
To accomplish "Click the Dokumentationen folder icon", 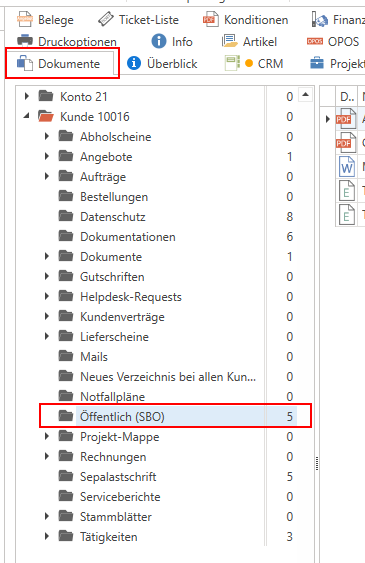I will pyautogui.click(x=66, y=236).
